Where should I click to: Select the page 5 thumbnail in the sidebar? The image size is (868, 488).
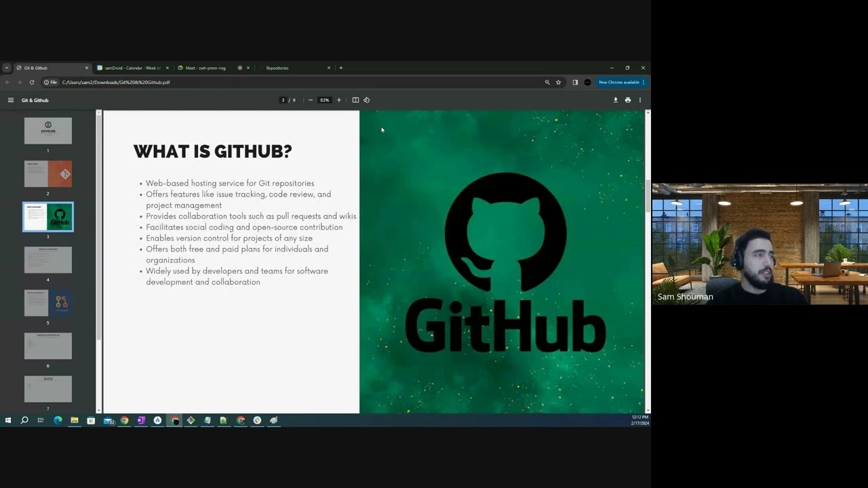click(x=47, y=303)
